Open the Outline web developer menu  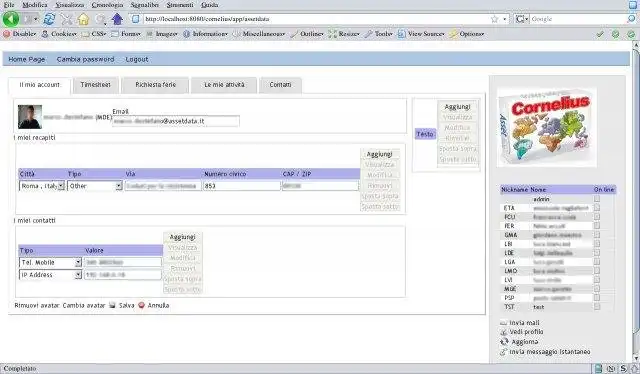click(307, 34)
